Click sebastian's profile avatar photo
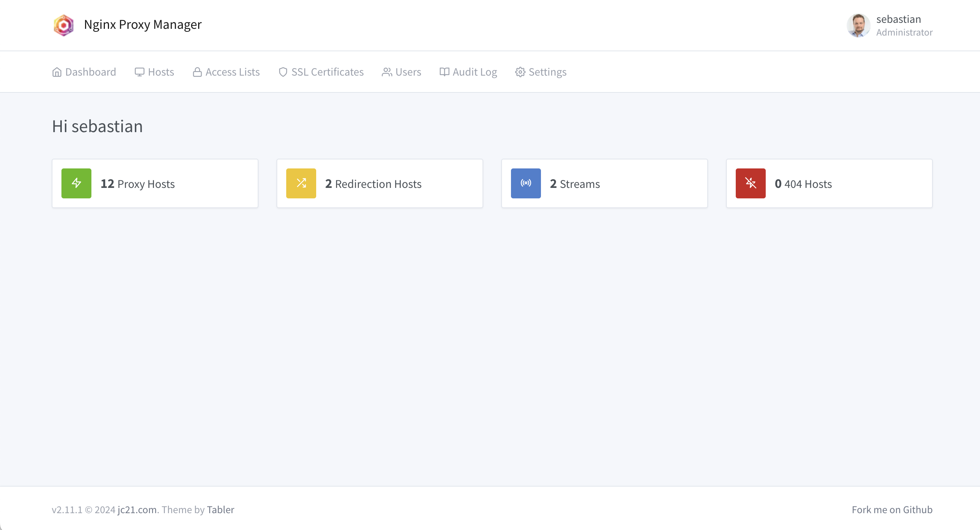 (x=858, y=25)
